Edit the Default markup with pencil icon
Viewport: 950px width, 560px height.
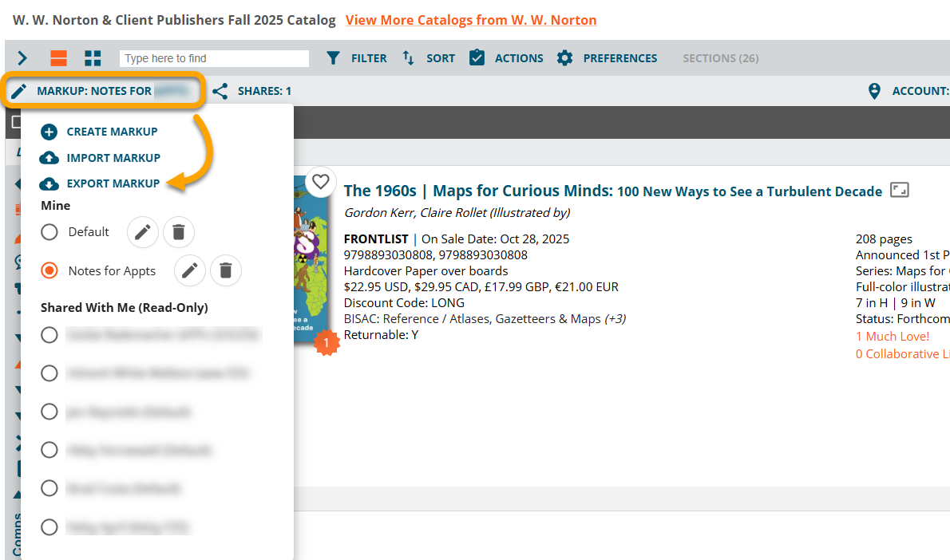142,232
